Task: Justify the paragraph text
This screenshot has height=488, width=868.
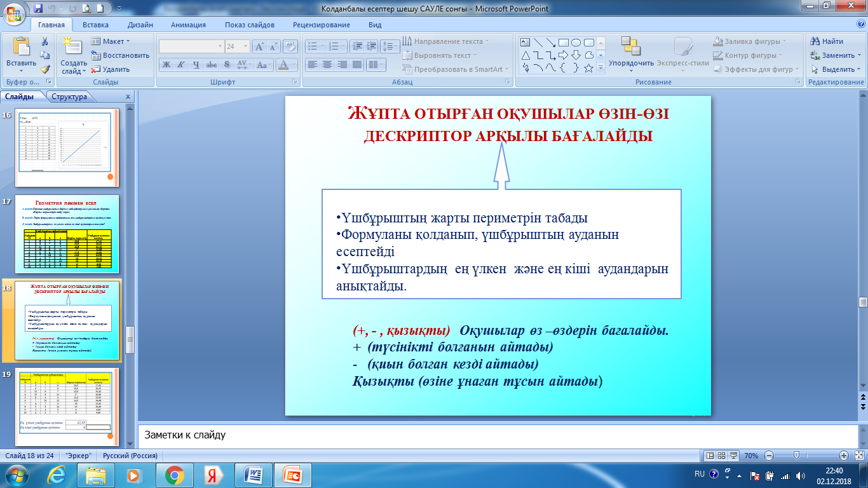Action: pos(356,64)
